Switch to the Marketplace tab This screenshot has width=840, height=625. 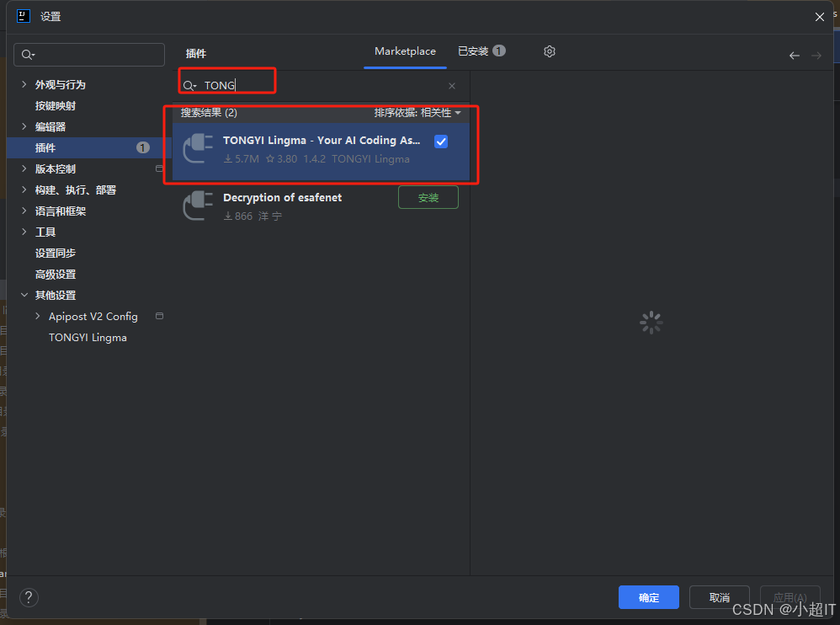pyautogui.click(x=405, y=51)
